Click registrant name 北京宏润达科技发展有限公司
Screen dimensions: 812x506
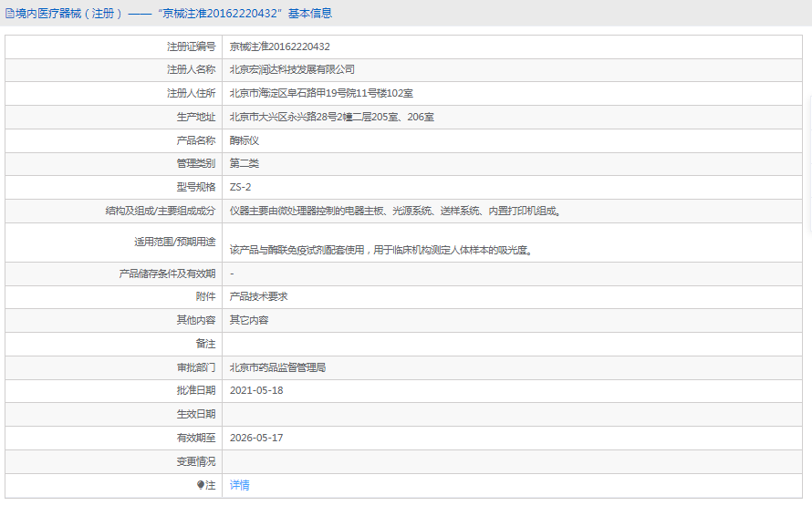point(292,69)
